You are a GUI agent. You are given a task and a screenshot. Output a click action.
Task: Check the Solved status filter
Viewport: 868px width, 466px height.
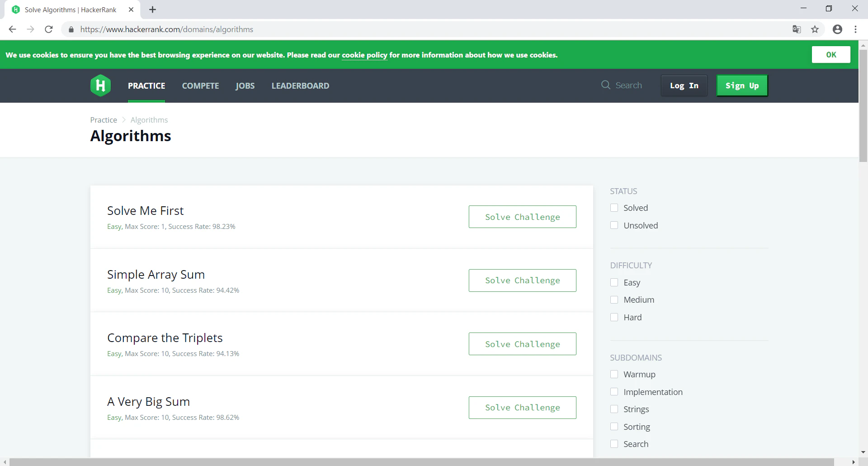pyautogui.click(x=614, y=208)
